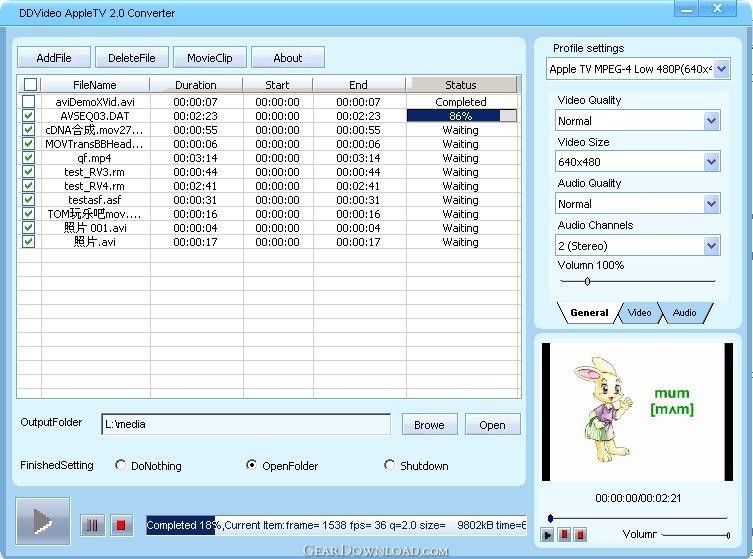Click the DeleteFile button

tap(132, 58)
